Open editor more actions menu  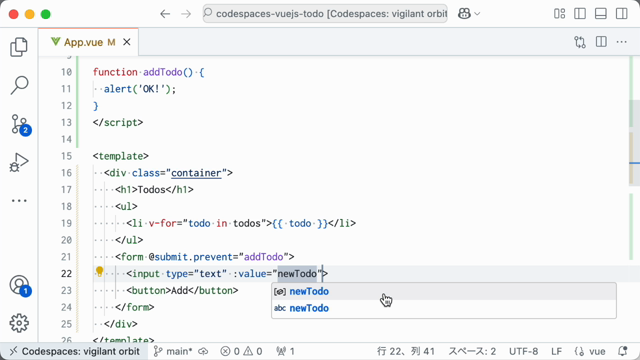click(621, 42)
